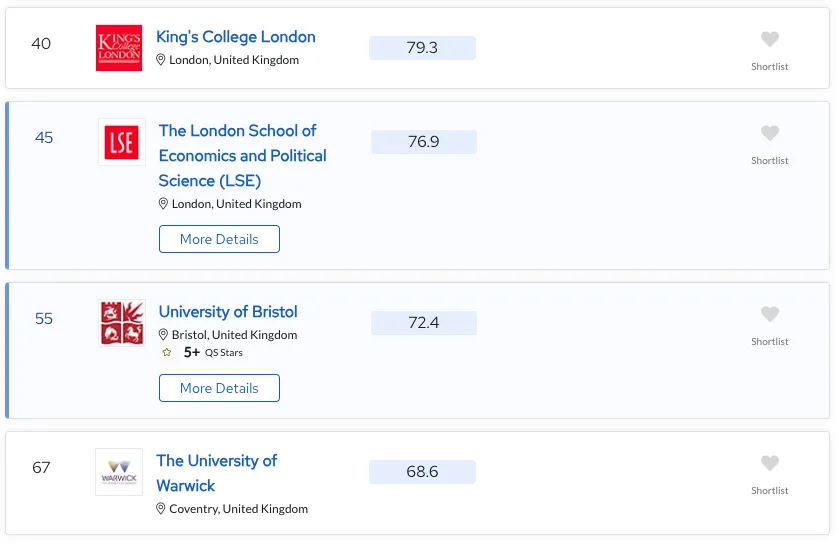The width and height of the screenshot is (839, 544).
Task: Click the 68.6 score for Warwick
Action: (422, 472)
